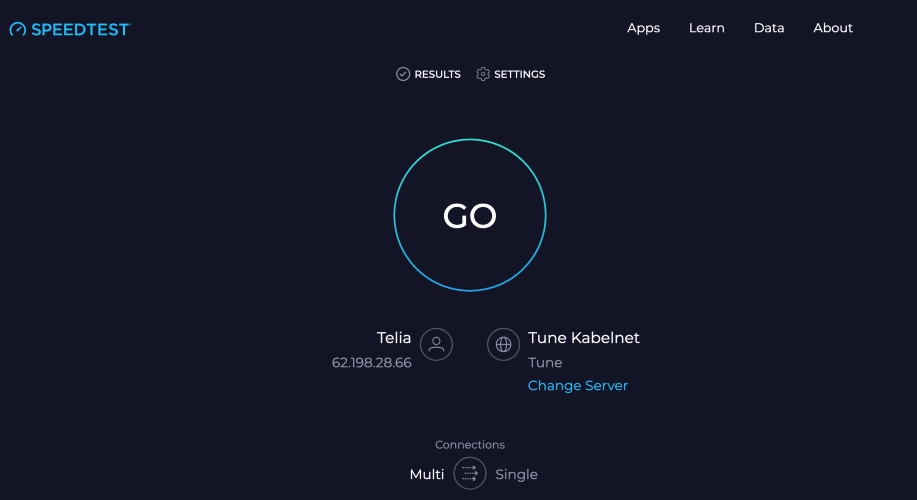Open the RESULTS text link
Viewport: 917px width, 500px height.
(x=437, y=74)
